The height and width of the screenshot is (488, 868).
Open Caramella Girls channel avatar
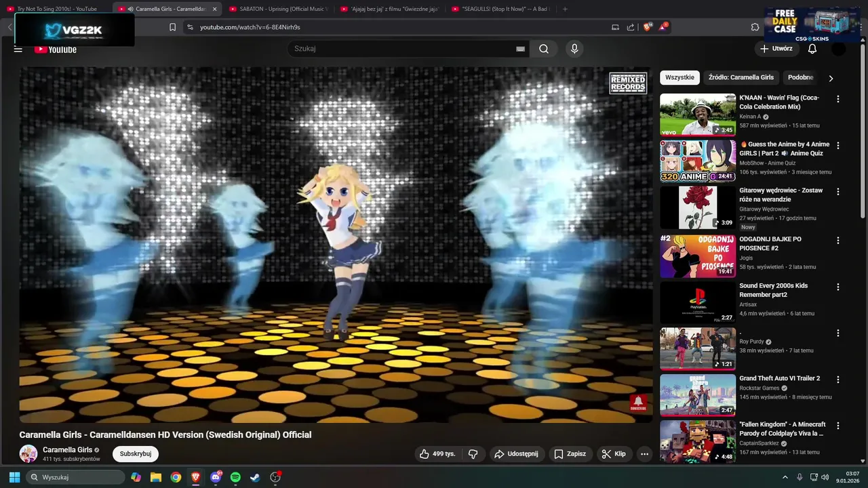click(x=28, y=453)
